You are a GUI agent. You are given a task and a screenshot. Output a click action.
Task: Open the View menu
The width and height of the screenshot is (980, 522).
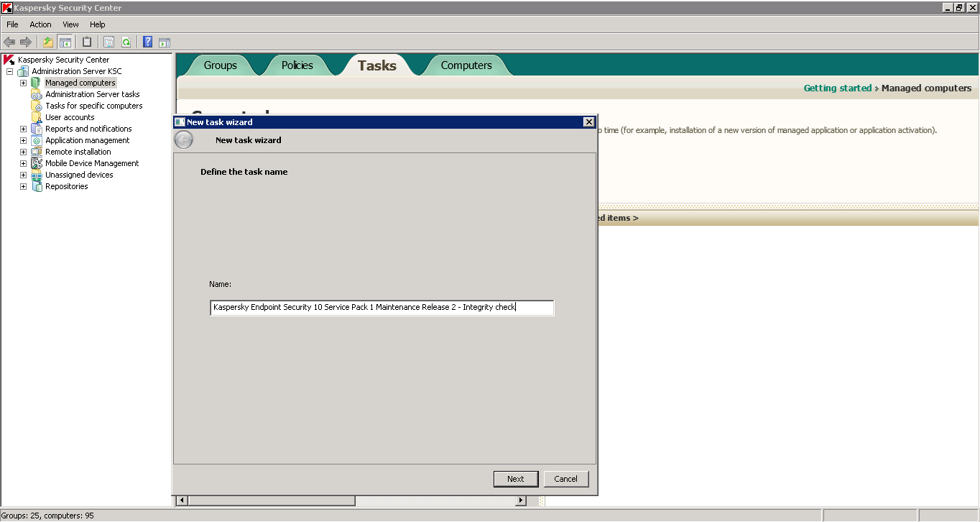[x=70, y=24]
